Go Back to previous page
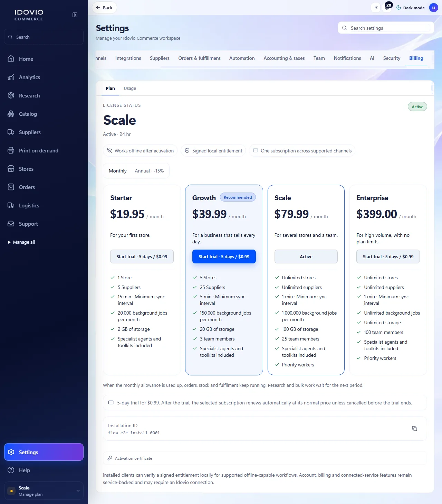The image size is (442, 504). 104,8
